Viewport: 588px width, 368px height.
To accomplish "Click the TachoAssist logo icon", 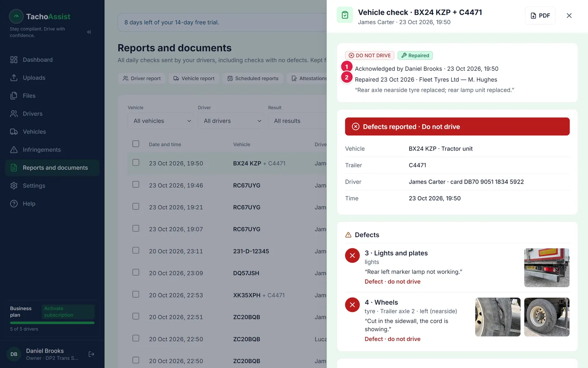I will coord(16,16).
